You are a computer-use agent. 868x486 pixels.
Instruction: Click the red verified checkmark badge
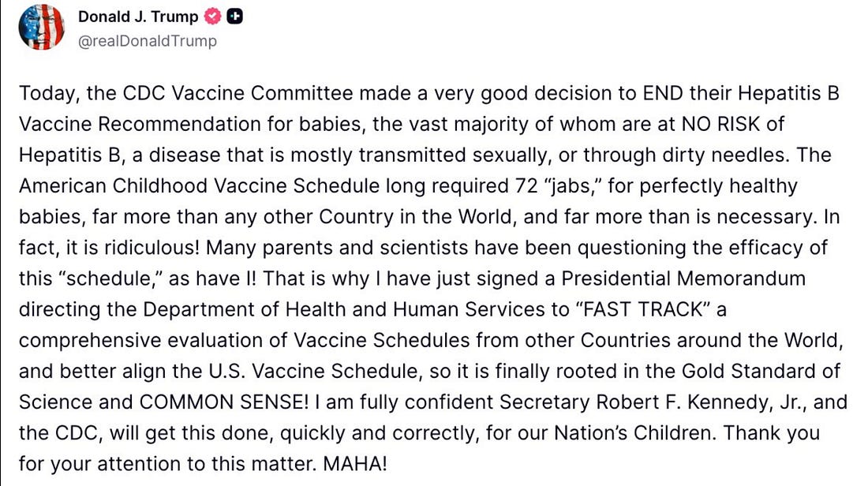(212, 17)
